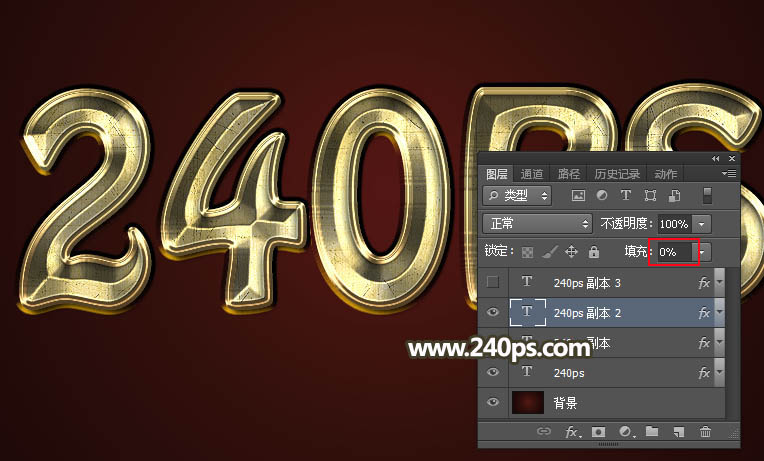Lock all padlock icon
Viewport: 764px width, 461px height.
coord(593,251)
